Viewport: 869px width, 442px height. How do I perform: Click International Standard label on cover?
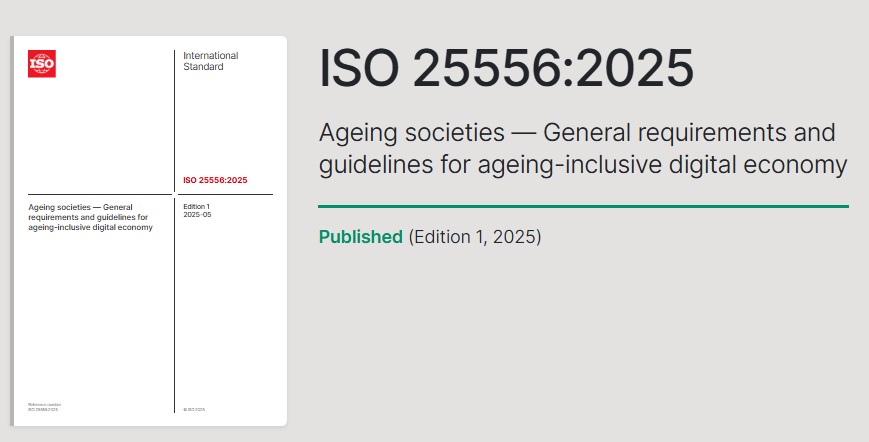[x=211, y=61]
